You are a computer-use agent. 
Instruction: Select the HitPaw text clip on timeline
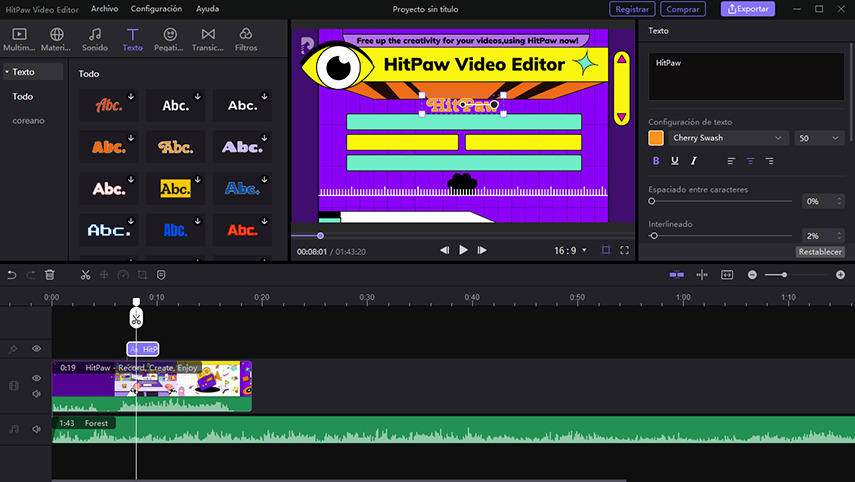(x=143, y=349)
